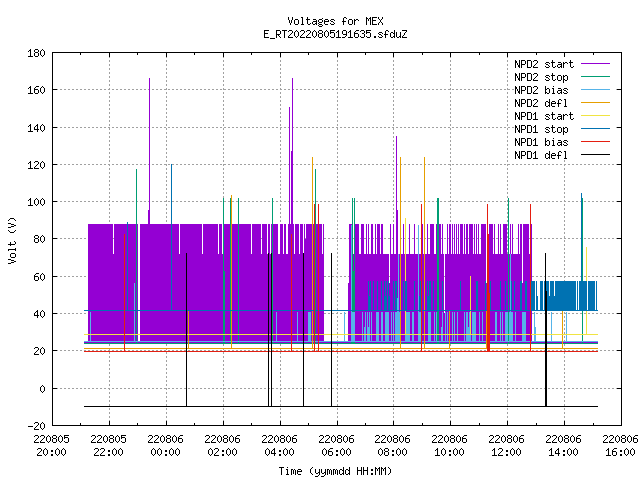640x480 pixels.
Task: Click the 140 y-axis tick value
Action: pos(36,128)
